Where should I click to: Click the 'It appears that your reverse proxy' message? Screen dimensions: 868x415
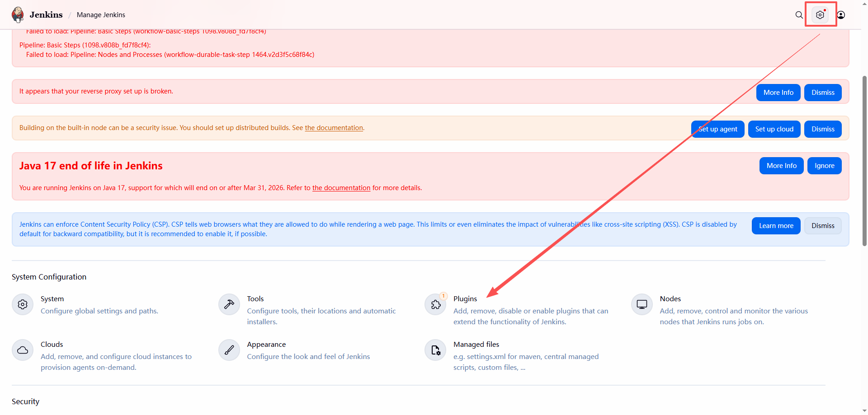coord(96,91)
